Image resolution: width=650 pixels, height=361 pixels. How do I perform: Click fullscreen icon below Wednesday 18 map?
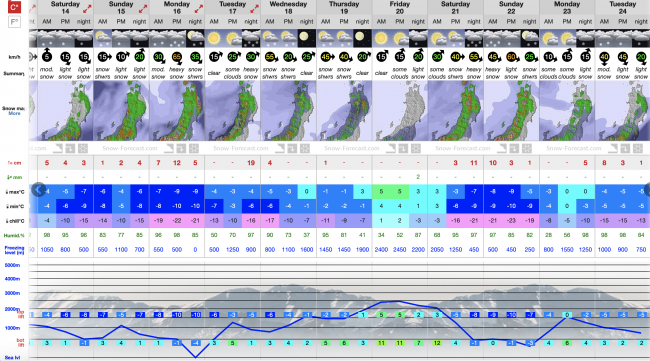pos(305,148)
